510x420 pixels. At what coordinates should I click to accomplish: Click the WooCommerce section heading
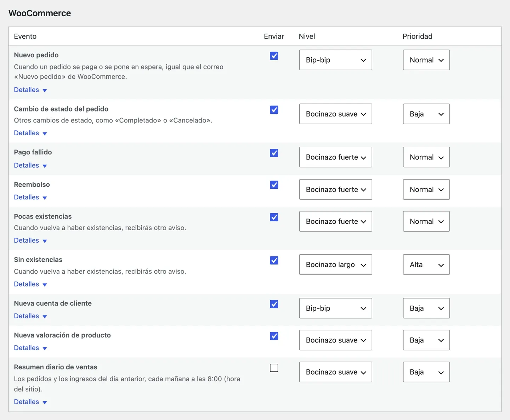point(40,13)
